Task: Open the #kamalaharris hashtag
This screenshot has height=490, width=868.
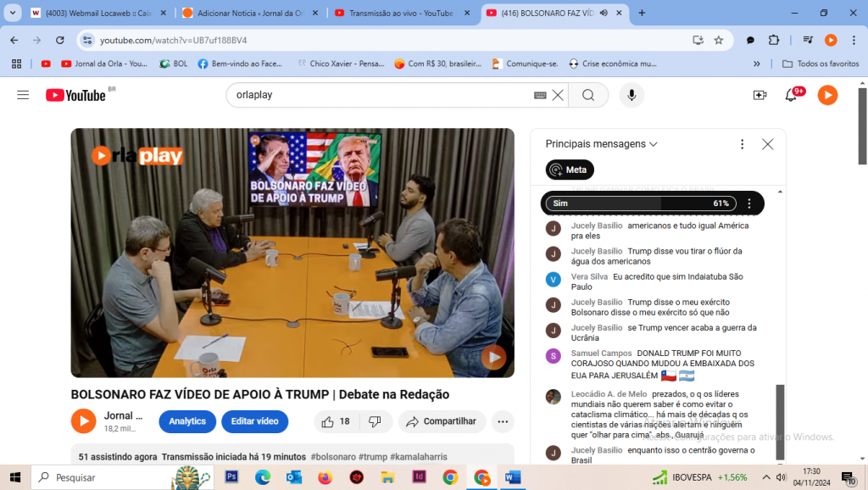Action: [x=419, y=457]
